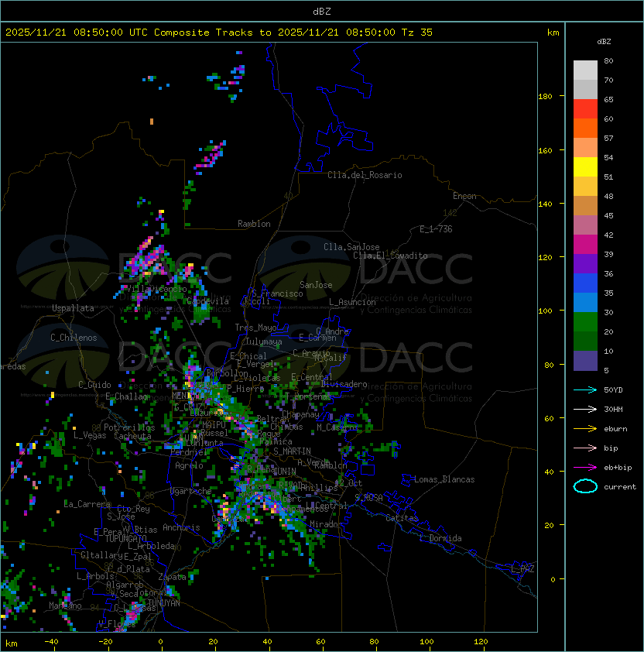Select the 'Villavicencio' place label

156,289
